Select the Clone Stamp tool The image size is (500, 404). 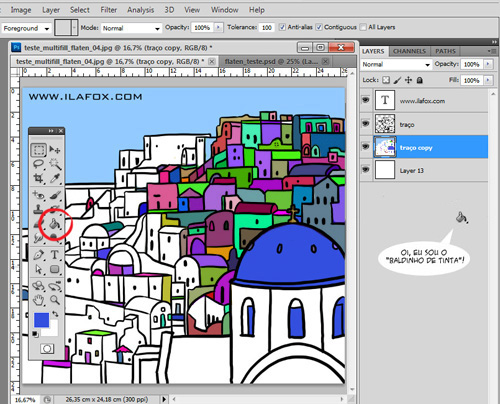click(x=39, y=209)
